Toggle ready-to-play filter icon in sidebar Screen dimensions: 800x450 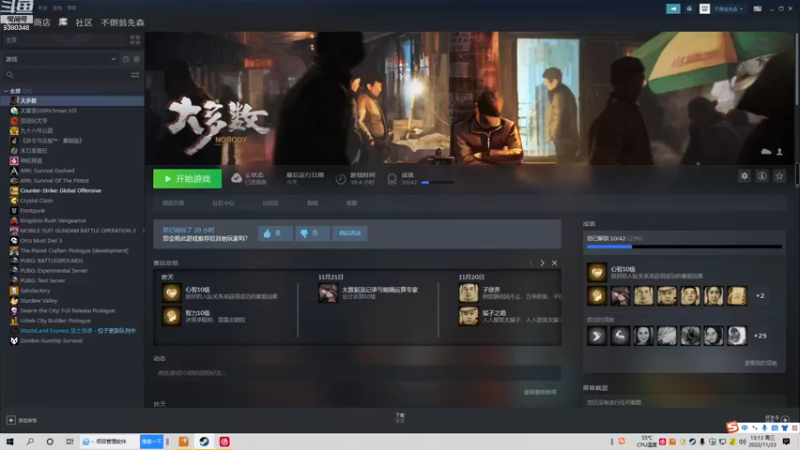coord(137,59)
